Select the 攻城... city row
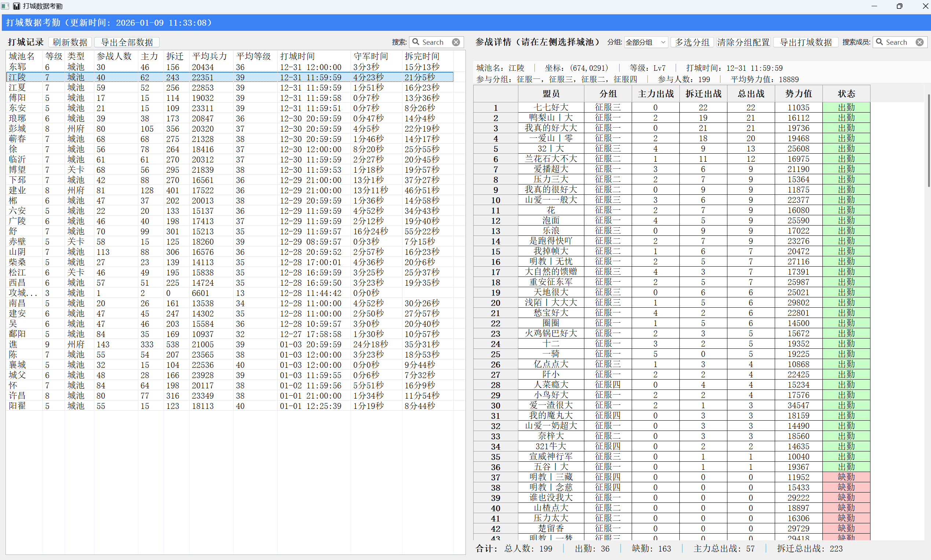Screen dimensions: 931x560 click(x=230, y=293)
